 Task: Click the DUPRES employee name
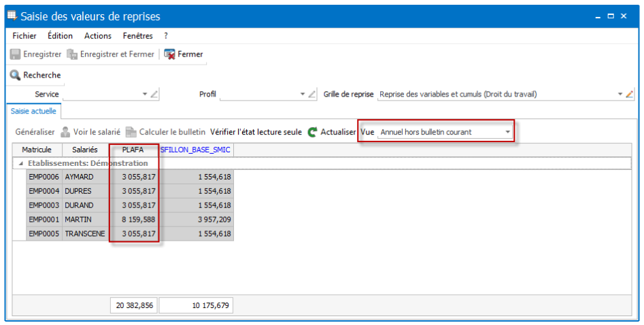click(x=78, y=191)
